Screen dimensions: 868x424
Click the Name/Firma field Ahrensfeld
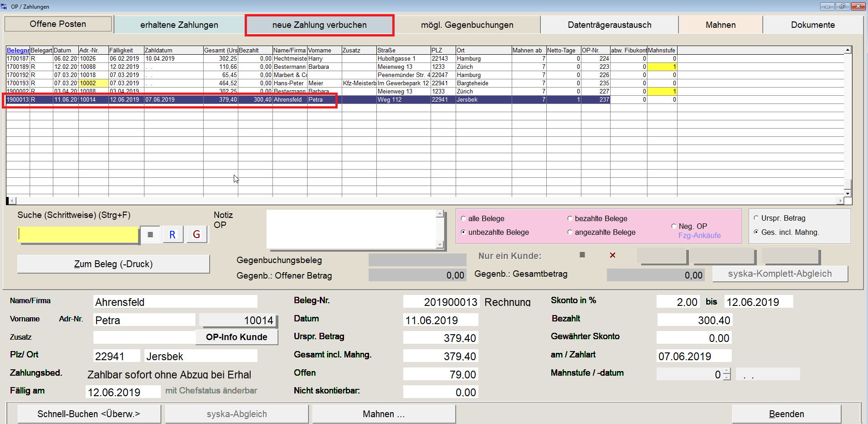click(x=175, y=302)
